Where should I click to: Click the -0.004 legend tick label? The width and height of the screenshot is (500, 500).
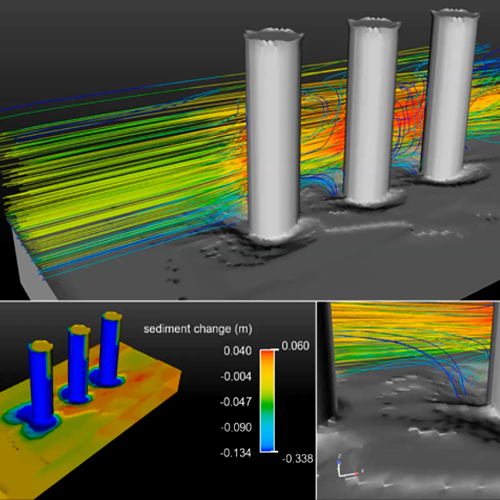tap(236, 377)
